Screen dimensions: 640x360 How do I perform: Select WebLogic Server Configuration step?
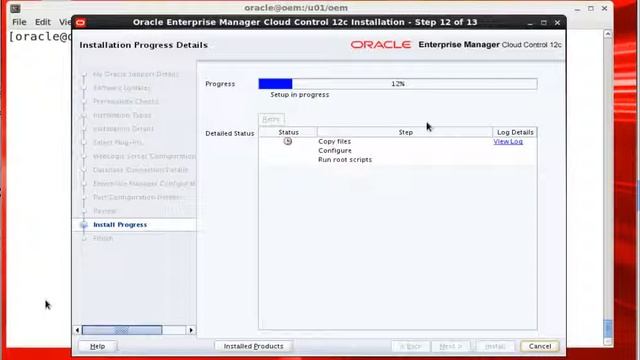pyautogui.click(x=144, y=156)
